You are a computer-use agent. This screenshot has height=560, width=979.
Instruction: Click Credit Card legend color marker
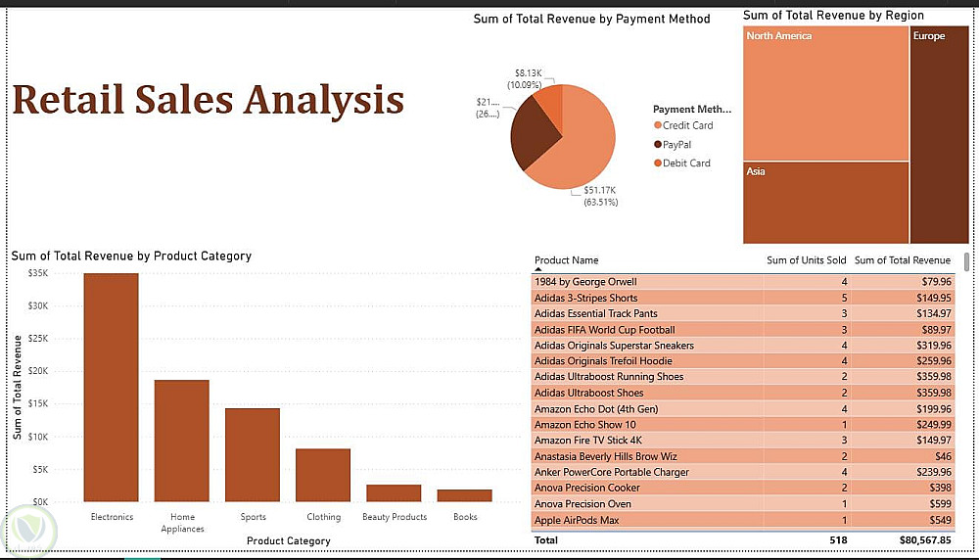658,125
